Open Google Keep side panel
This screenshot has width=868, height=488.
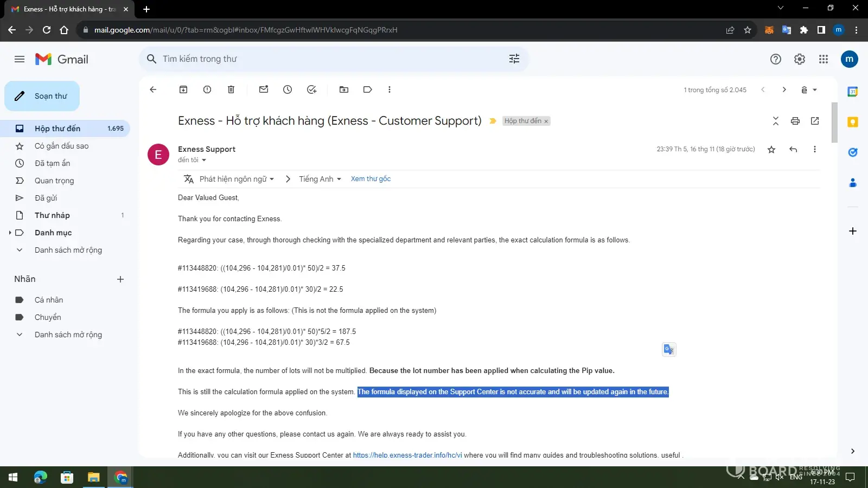click(x=853, y=122)
